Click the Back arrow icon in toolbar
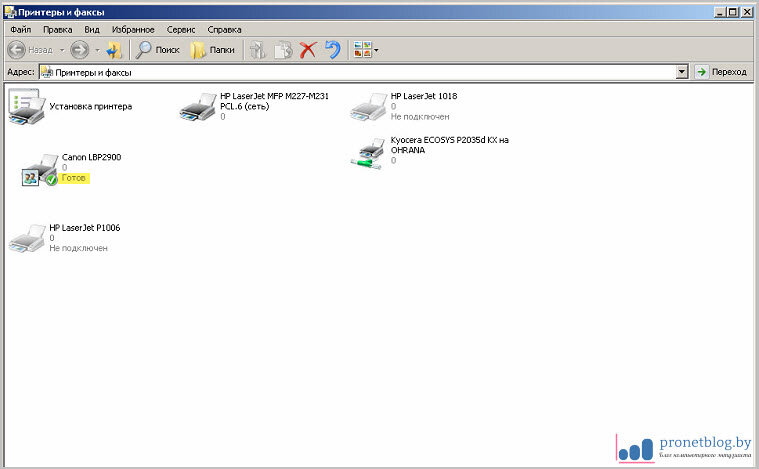Screen dimensions: 759x469 (x=16, y=50)
